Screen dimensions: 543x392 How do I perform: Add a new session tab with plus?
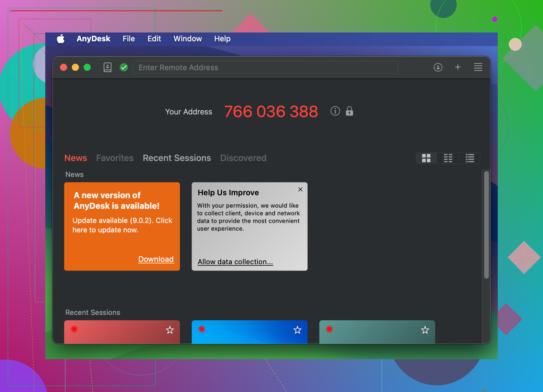point(458,67)
